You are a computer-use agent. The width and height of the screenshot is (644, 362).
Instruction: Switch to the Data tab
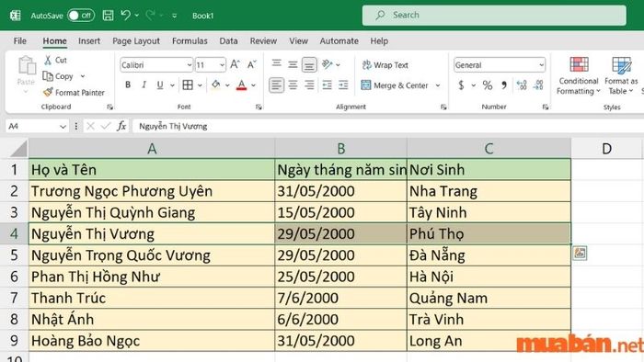tap(228, 41)
